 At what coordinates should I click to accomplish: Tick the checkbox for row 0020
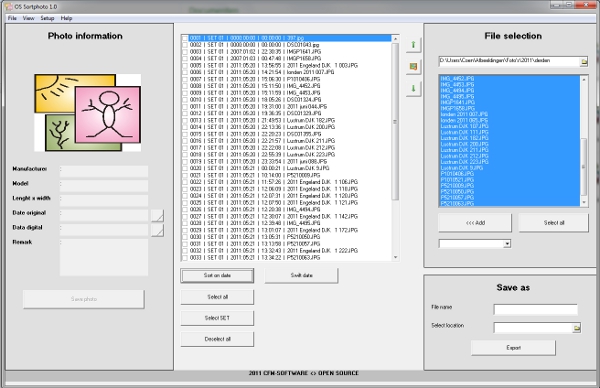point(185,168)
